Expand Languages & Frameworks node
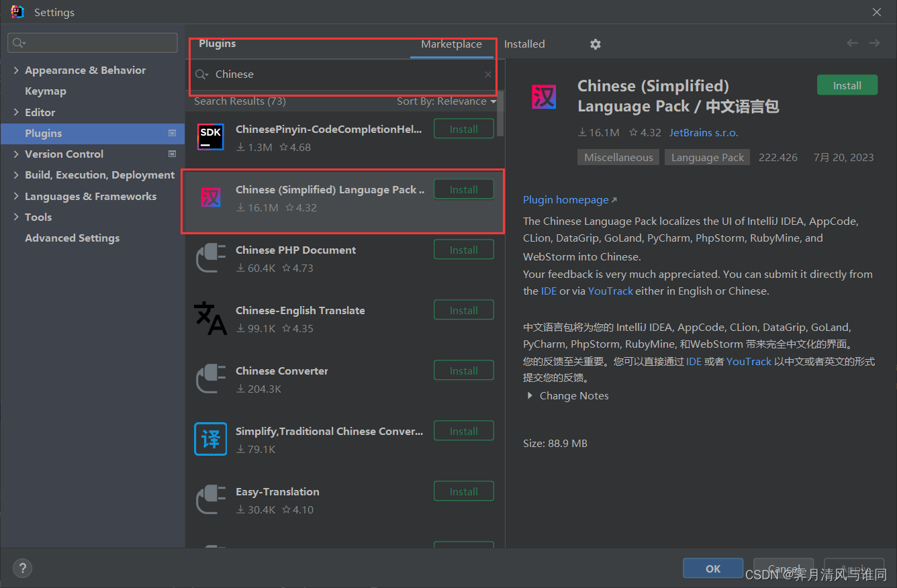The height and width of the screenshot is (588, 897). (16, 196)
